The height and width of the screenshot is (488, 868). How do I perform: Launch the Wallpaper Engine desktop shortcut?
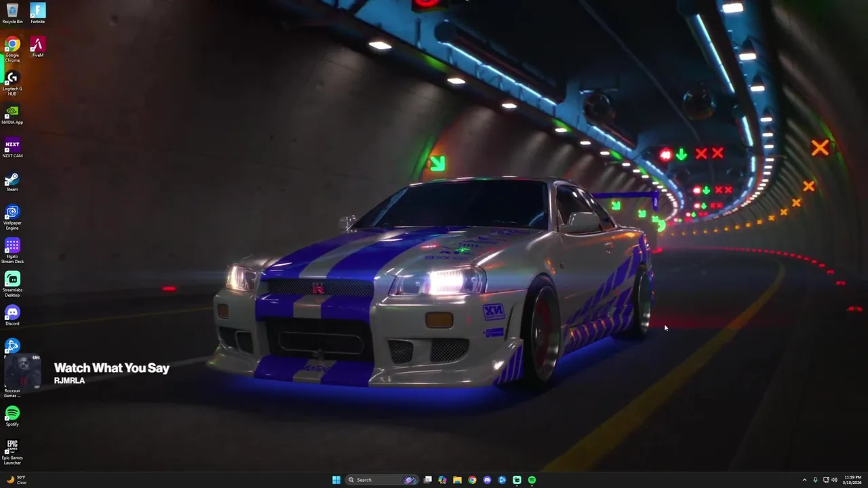(12, 218)
